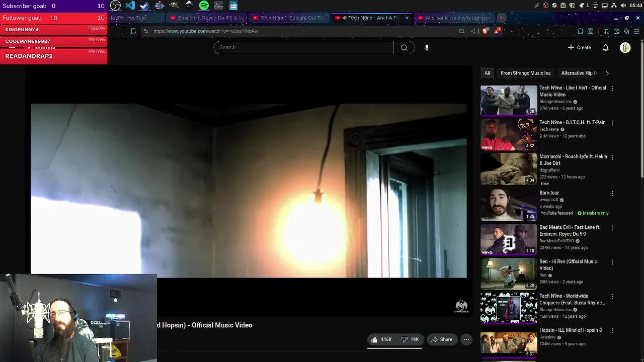The height and width of the screenshot is (362, 644).
Task: Open more actions menu below the video
Action: pos(466,339)
